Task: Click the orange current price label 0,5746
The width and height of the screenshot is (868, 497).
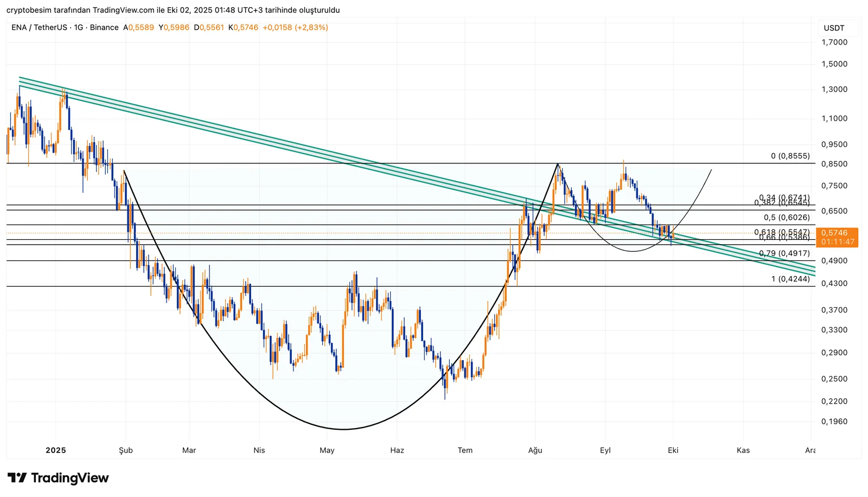Action: (834, 233)
